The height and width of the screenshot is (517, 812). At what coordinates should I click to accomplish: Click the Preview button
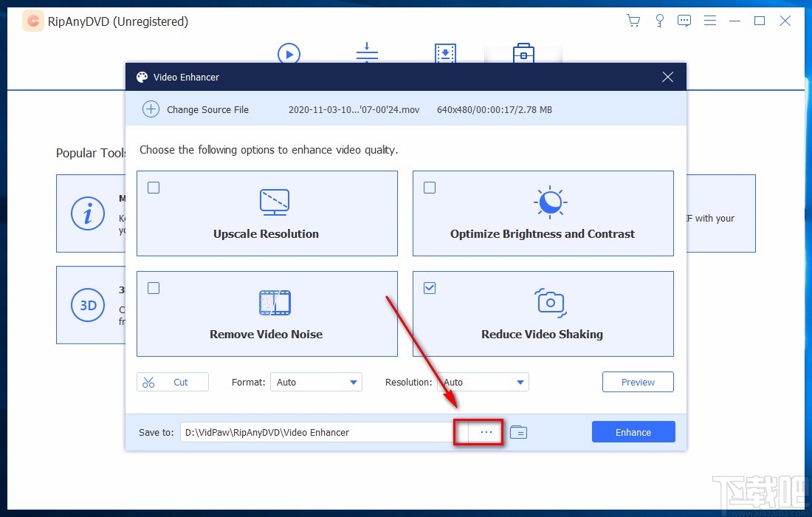click(638, 382)
